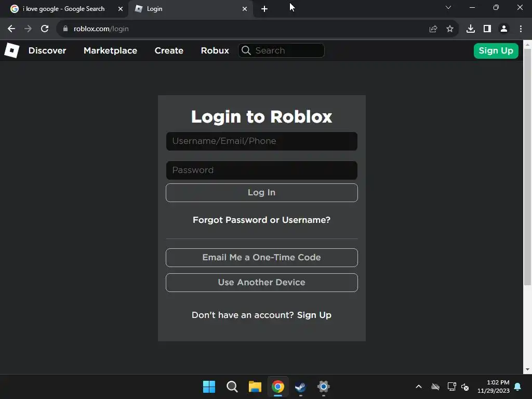Open Marketplace in Roblox navbar

pyautogui.click(x=110, y=50)
